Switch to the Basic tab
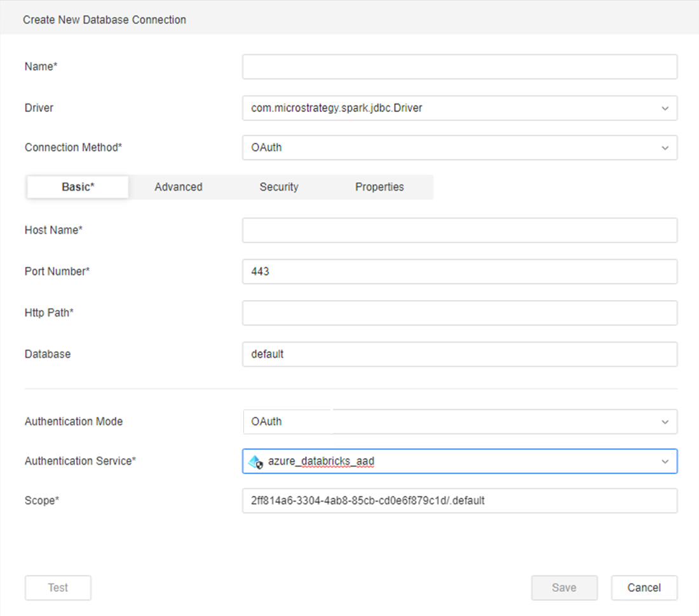The image size is (699, 616). 78,187
